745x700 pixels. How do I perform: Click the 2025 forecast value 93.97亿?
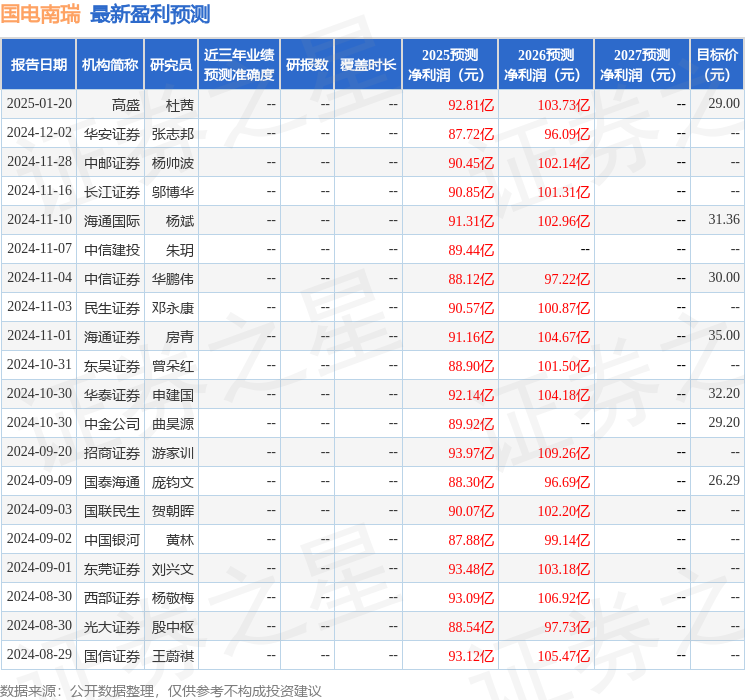coord(471,453)
